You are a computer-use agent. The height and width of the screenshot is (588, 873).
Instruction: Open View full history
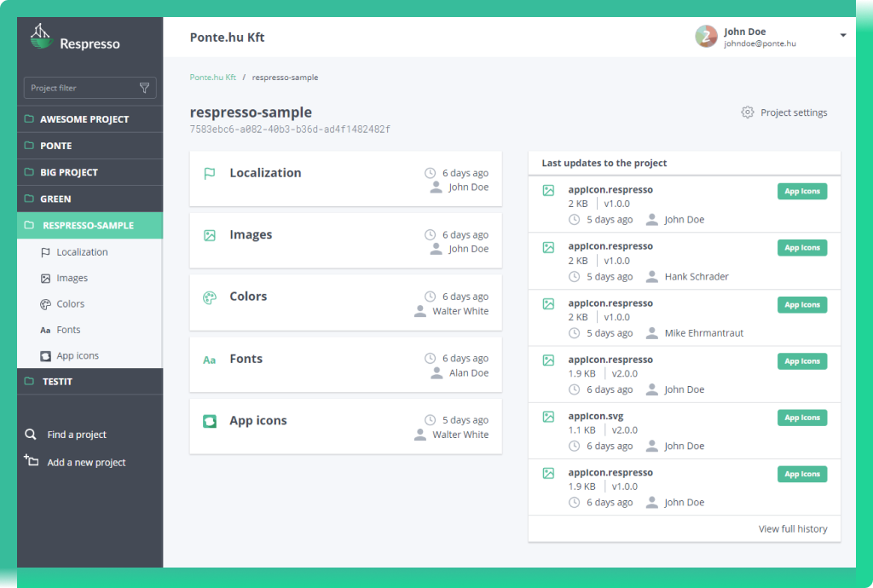click(792, 529)
